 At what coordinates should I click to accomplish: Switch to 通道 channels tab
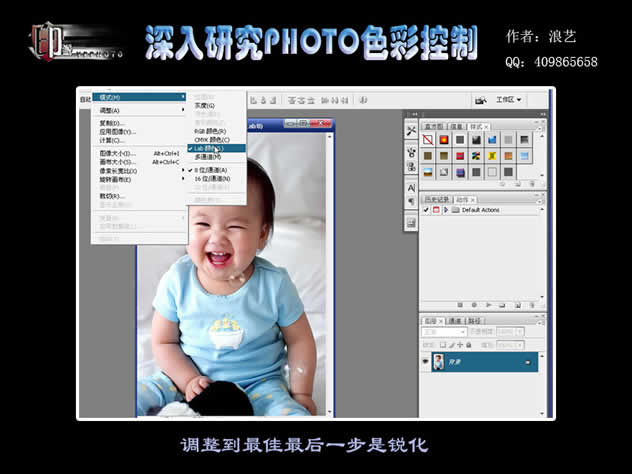455,321
